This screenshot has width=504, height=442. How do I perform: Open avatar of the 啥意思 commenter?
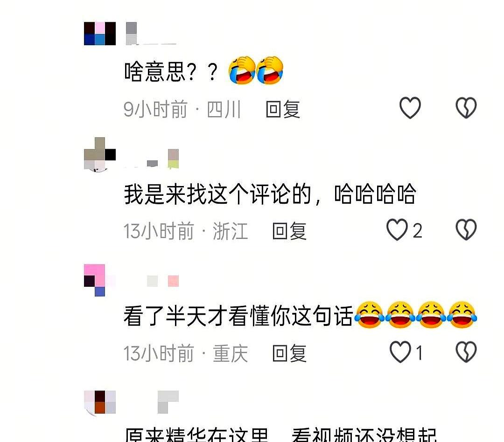(x=100, y=34)
